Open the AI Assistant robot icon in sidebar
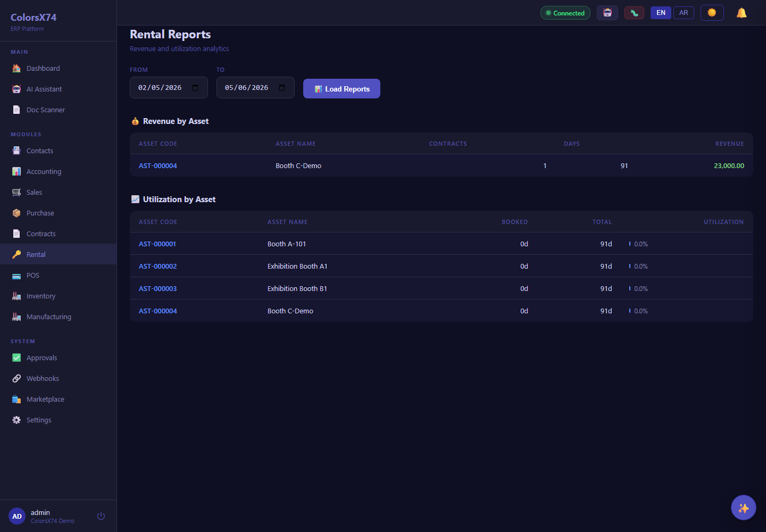Image resolution: width=766 pixels, height=532 pixels. click(x=16, y=89)
